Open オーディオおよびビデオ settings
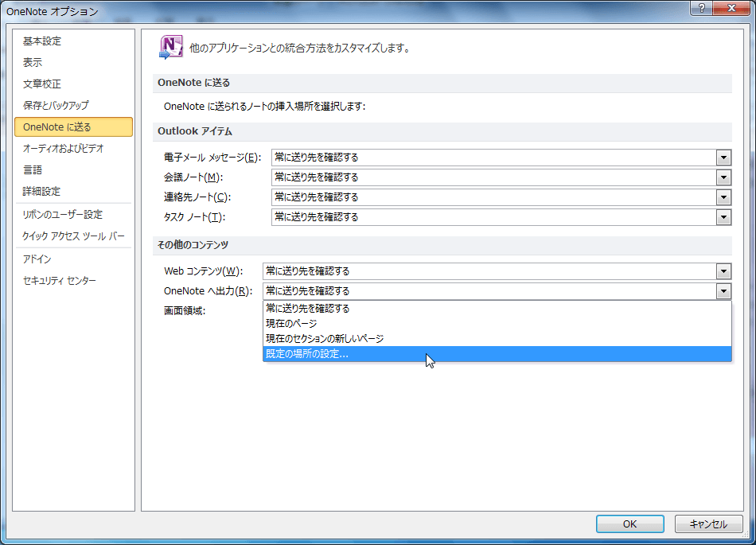Screen dimensions: 756x545 [73, 149]
